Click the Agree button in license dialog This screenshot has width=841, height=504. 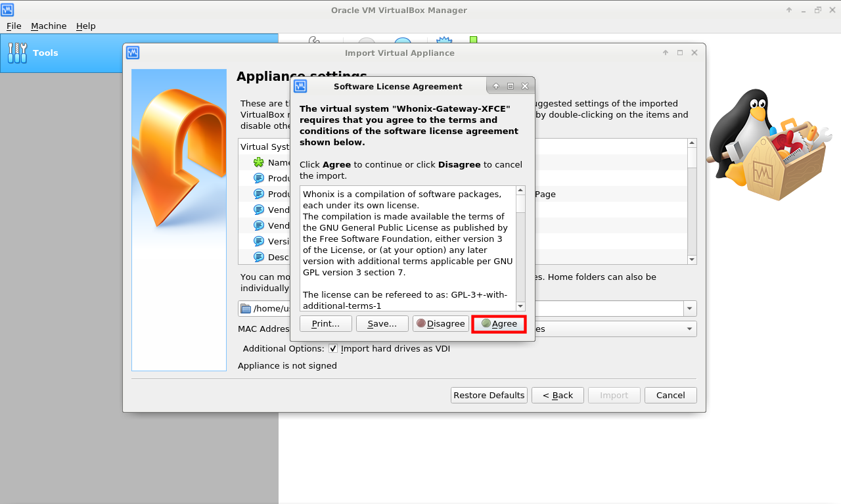pyautogui.click(x=499, y=324)
